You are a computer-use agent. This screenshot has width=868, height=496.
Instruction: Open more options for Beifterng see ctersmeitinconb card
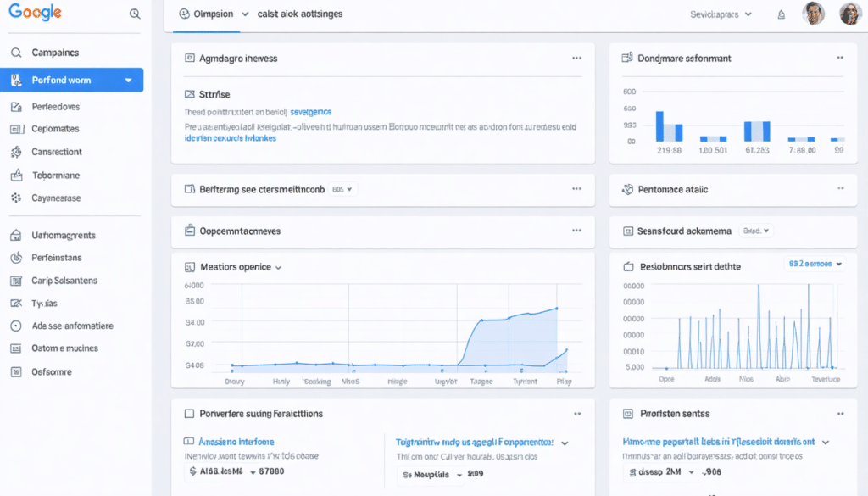[576, 189]
